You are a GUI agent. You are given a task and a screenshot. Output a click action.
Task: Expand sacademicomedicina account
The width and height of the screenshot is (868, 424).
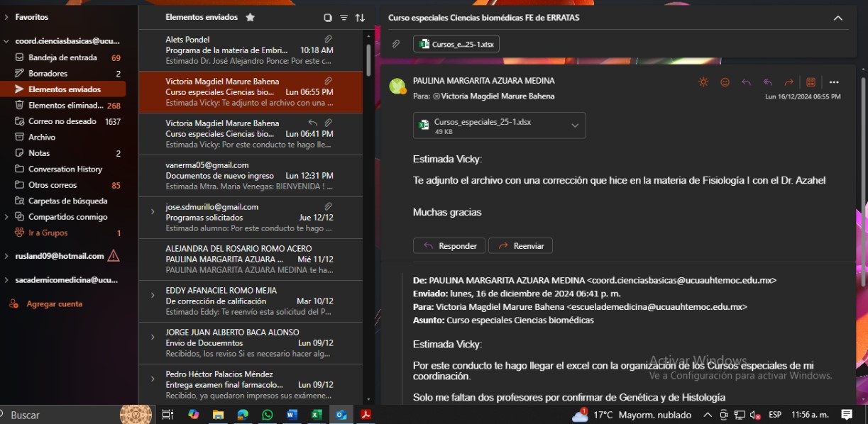tap(7, 280)
